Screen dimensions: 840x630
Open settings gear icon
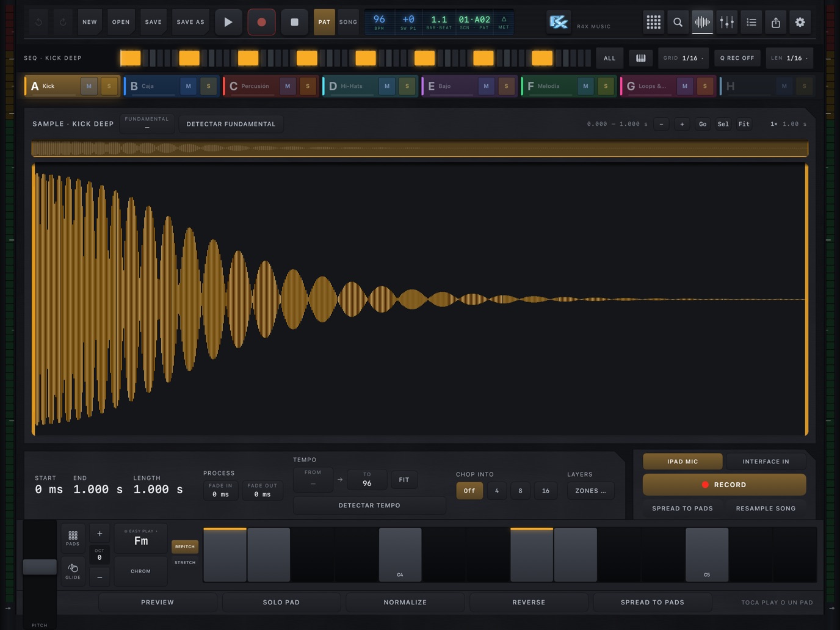pyautogui.click(x=800, y=22)
